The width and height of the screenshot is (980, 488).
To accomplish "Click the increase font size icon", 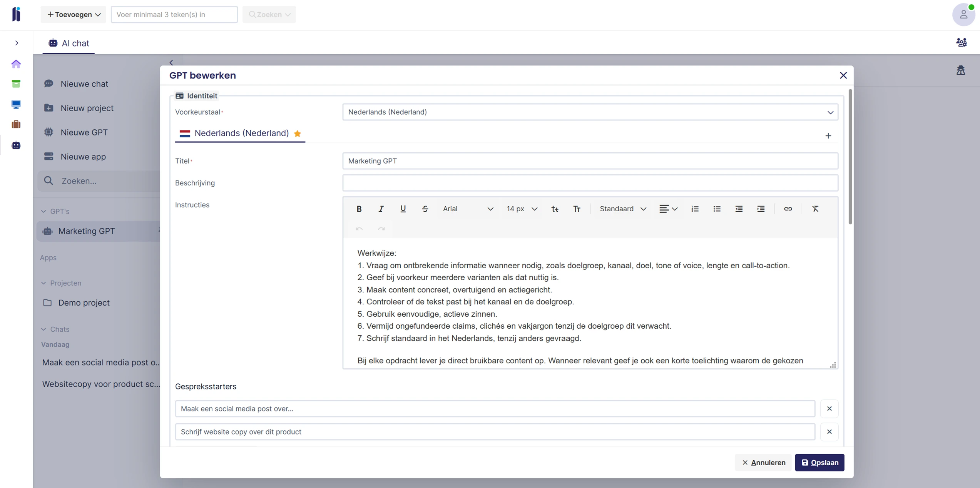I will [x=577, y=209].
